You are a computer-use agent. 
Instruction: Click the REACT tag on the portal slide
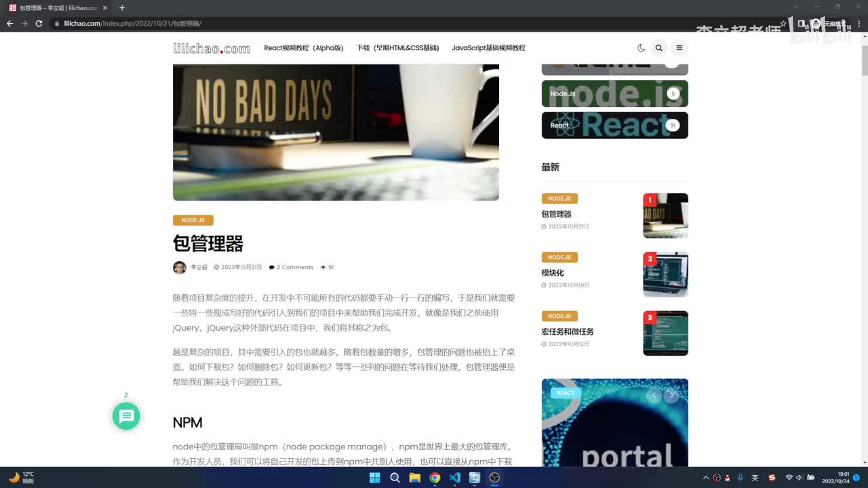click(x=566, y=393)
